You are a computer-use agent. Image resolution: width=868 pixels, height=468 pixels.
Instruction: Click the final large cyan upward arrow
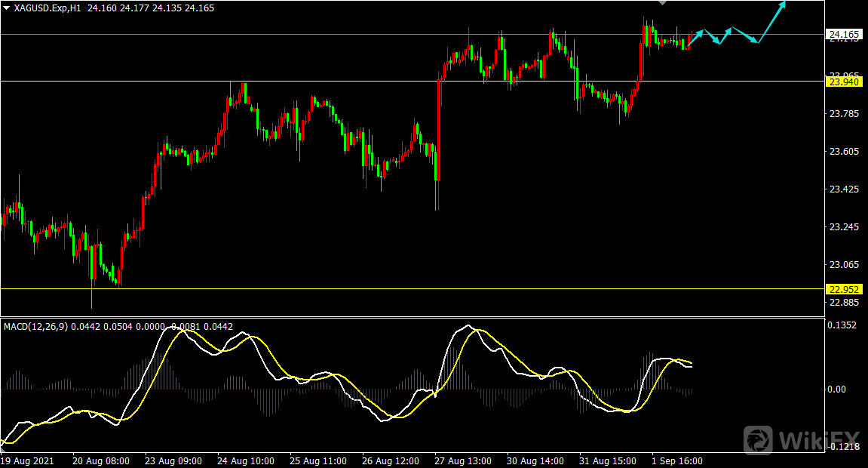(x=772, y=21)
